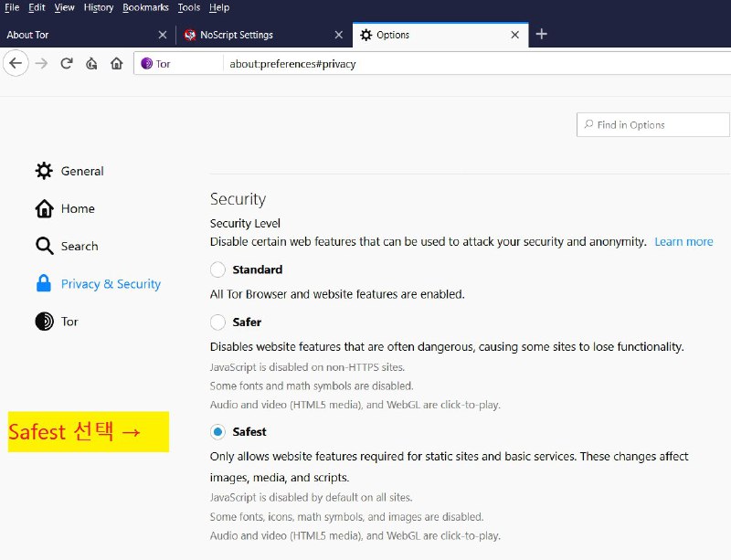Screen dimensions: 731x560
Task: Select the Safest security level
Action: 217,432
